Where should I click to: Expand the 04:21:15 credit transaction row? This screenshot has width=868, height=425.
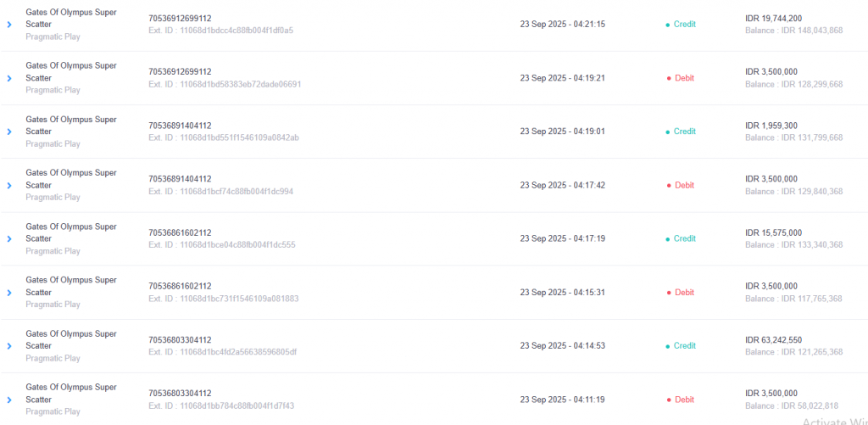click(x=9, y=25)
